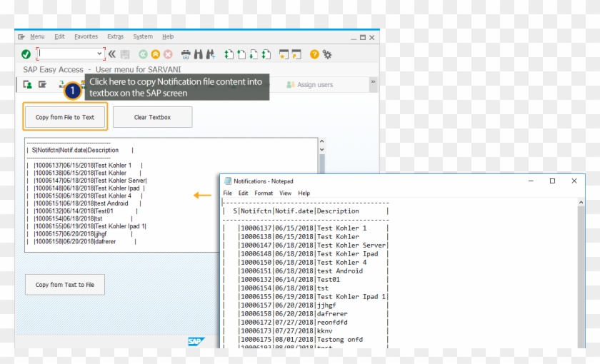The height and width of the screenshot is (364, 600).
Task: Click the Save floppy disk icon
Action: pos(125,54)
